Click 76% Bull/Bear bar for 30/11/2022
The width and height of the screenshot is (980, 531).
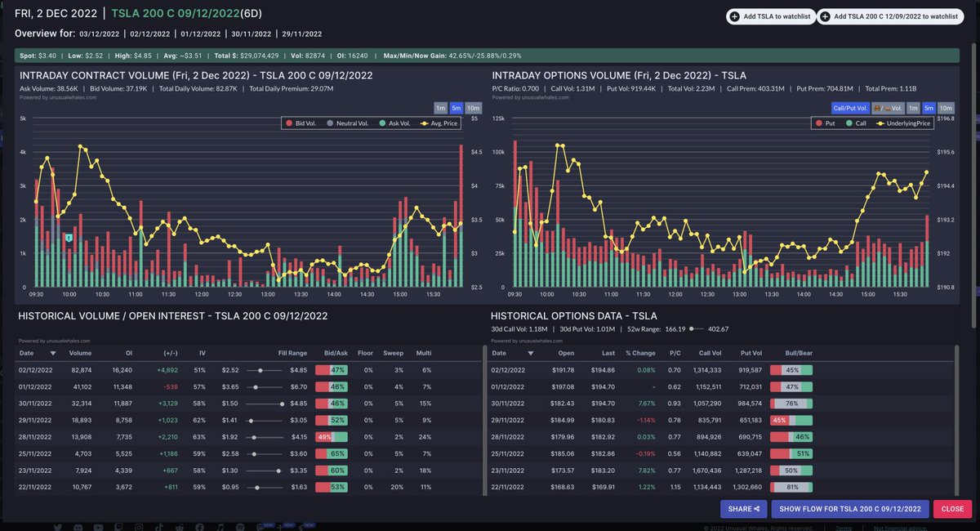pos(791,404)
